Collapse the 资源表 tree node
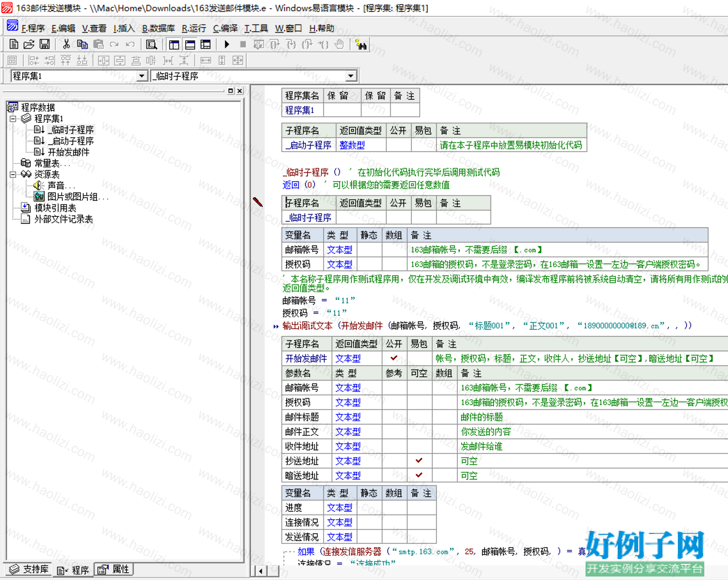Screen dimensions: 728x580 [x=13, y=174]
